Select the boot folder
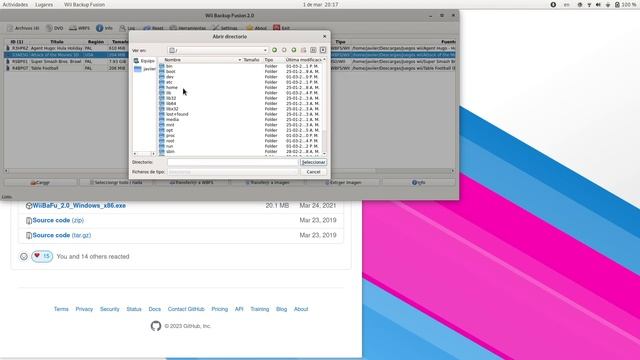Screen dimensions: 640x360 tap(171, 71)
